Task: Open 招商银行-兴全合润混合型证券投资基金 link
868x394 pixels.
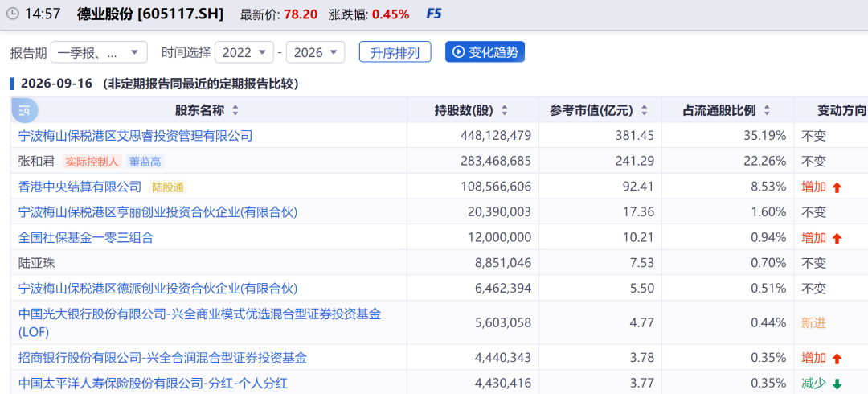Action: click(162, 358)
